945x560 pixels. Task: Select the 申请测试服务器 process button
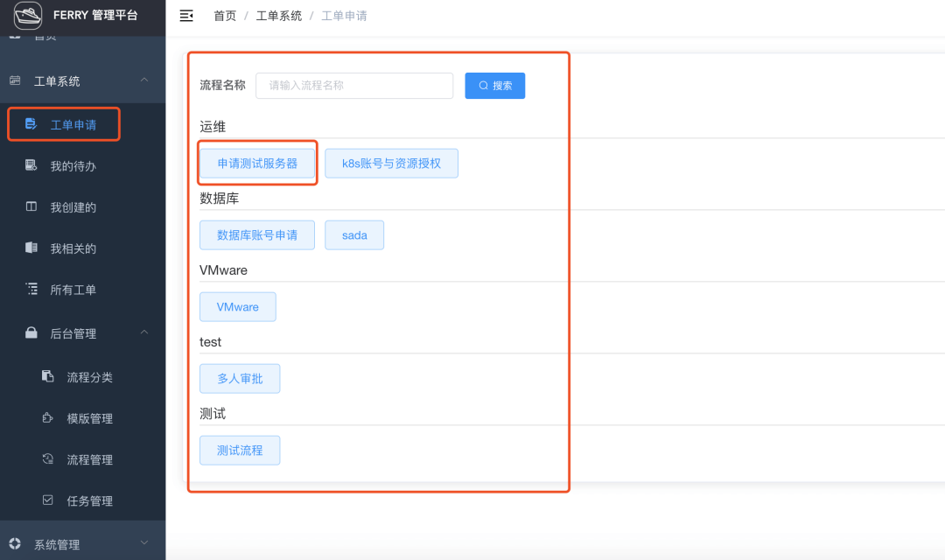257,163
